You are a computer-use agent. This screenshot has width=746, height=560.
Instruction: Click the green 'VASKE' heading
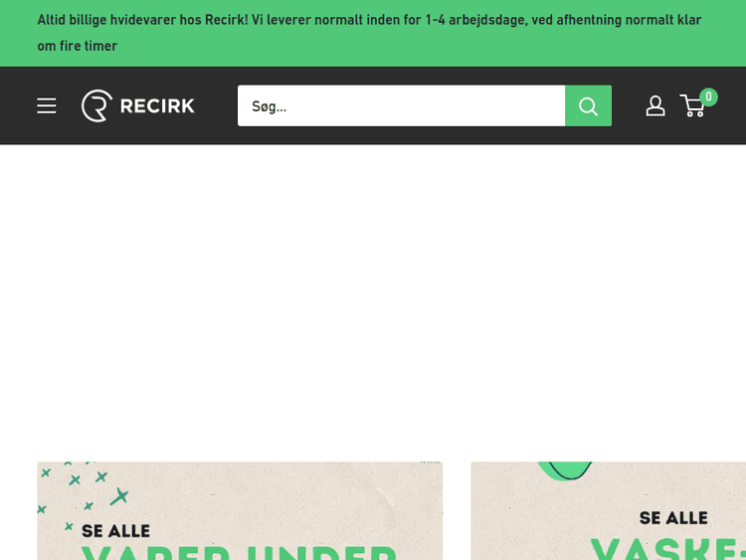click(668, 549)
